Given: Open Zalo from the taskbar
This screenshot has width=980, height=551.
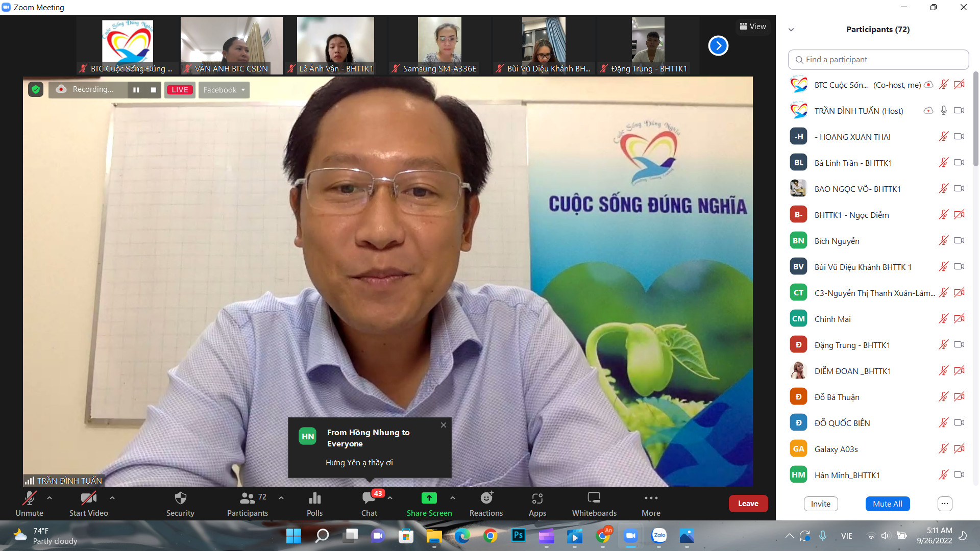Looking at the screenshot, I should click(x=659, y=536).
